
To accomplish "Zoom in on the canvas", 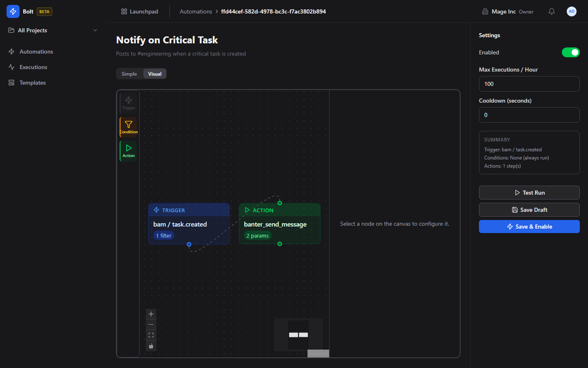I will (151, 314).
